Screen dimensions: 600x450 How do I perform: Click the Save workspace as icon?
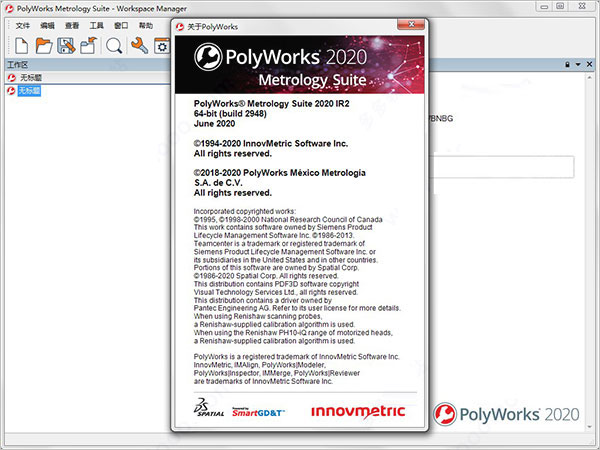click(x=66, y=46)
